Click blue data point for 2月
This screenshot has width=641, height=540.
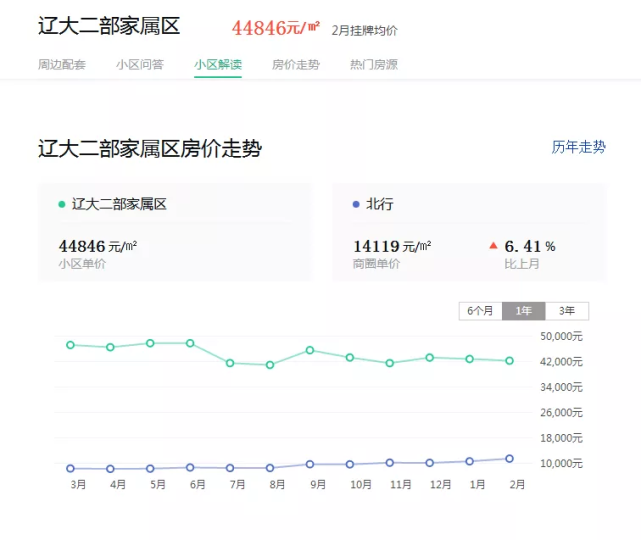click(509, 459)
